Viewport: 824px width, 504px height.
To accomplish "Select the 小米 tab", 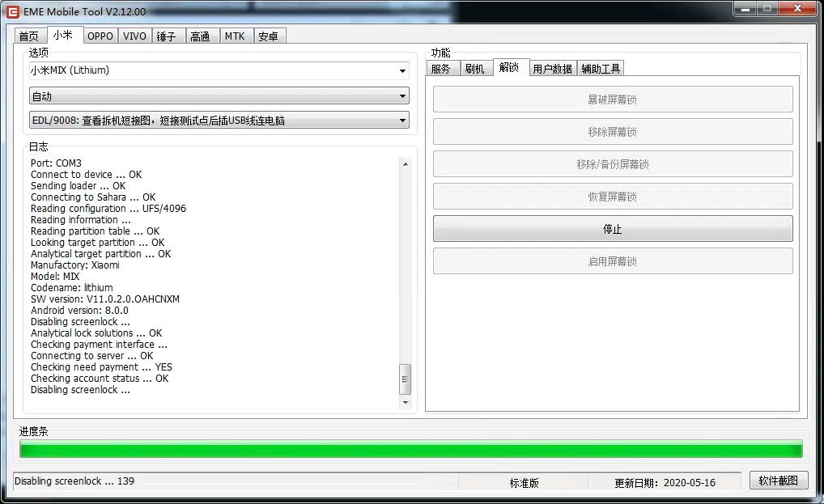I will tap(64, 35).
